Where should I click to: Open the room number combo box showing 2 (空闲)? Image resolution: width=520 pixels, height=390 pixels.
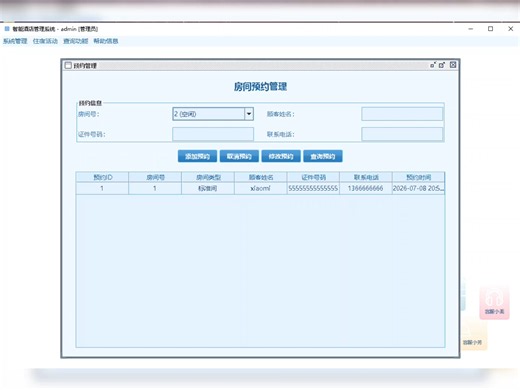click(213, 114)
